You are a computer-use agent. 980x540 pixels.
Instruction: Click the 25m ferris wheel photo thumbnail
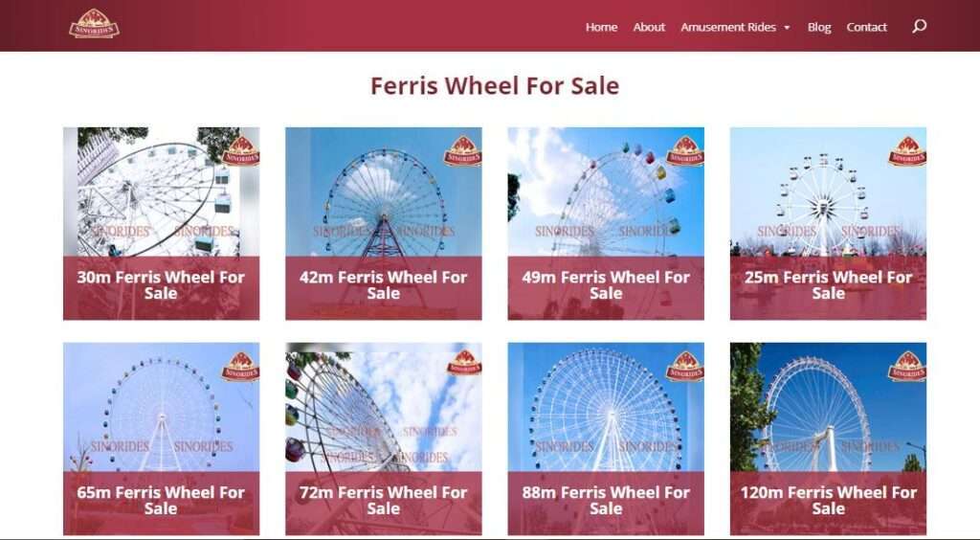click(828, 191)
